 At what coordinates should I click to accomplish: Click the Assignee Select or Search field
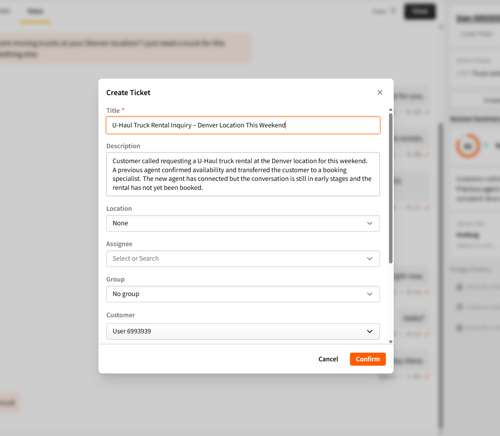click(243, 259)
